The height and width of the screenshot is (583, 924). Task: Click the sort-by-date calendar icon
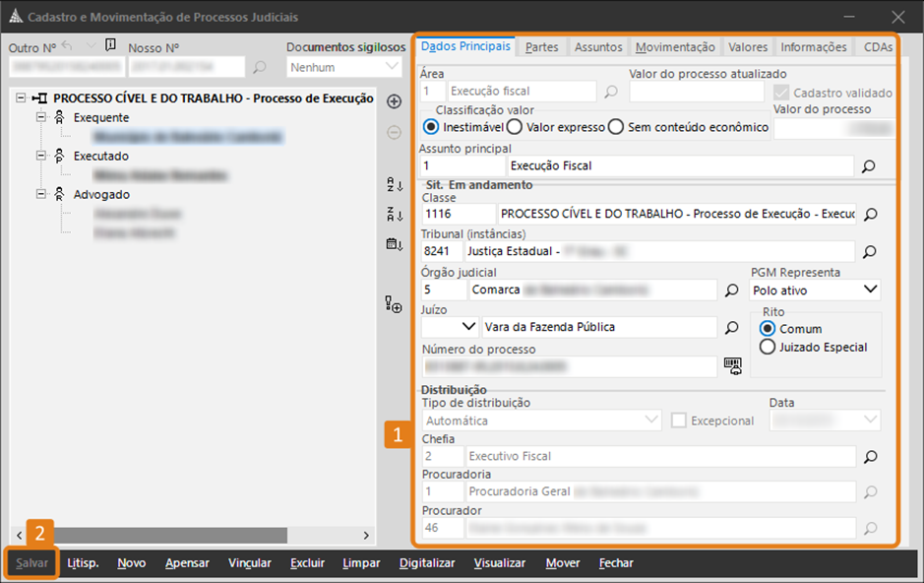pos(394,243)
